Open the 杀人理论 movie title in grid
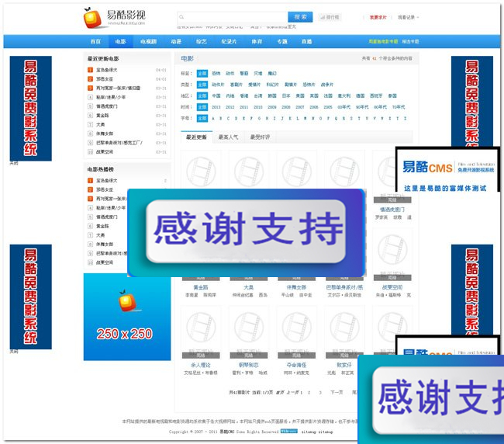 [x=201, y=365]
